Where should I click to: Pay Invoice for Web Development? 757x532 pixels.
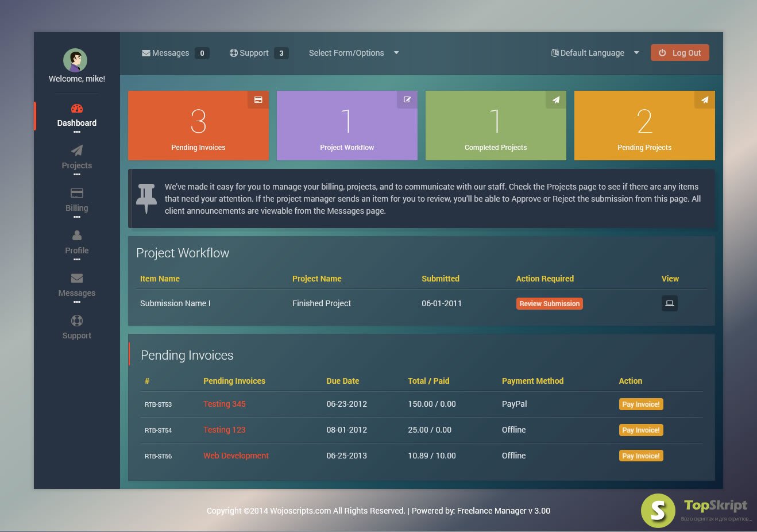641,456
